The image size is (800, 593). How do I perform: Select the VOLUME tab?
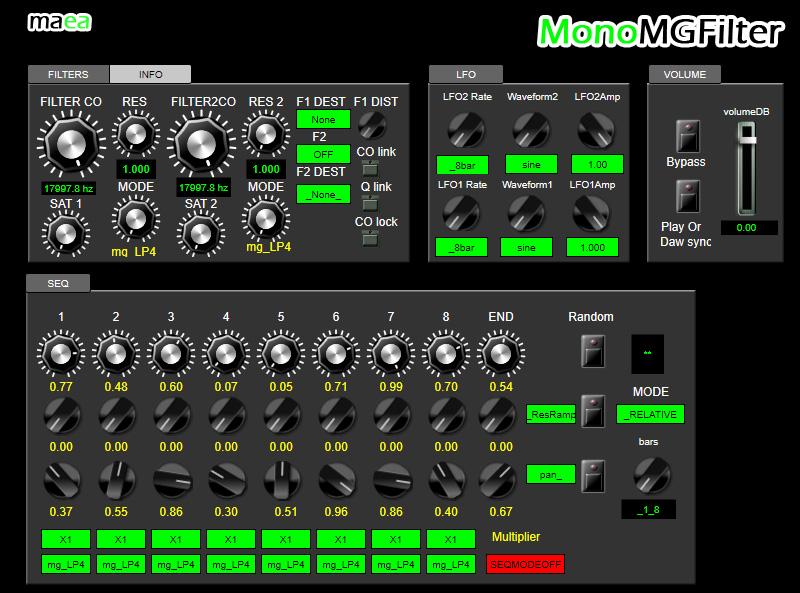(685, 75)
